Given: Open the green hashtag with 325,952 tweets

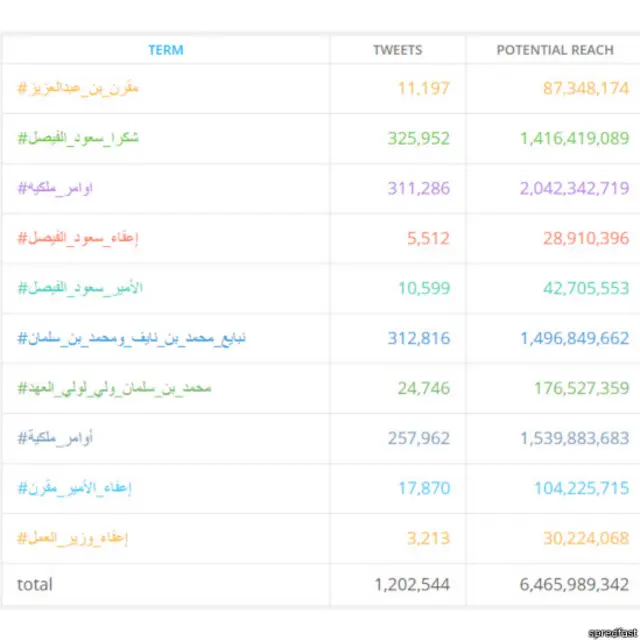Looking at the screenshot, I should pyautogui.click(x=78, y=138).
